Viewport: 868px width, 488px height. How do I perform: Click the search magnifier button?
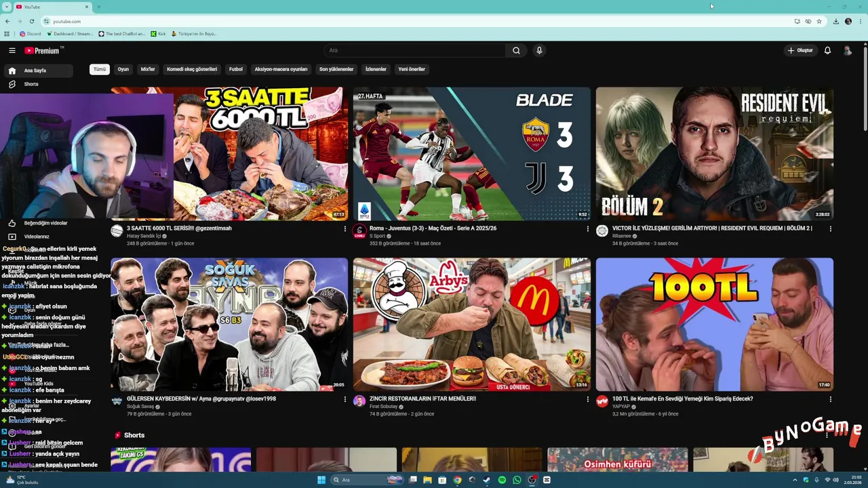(516, 50)
